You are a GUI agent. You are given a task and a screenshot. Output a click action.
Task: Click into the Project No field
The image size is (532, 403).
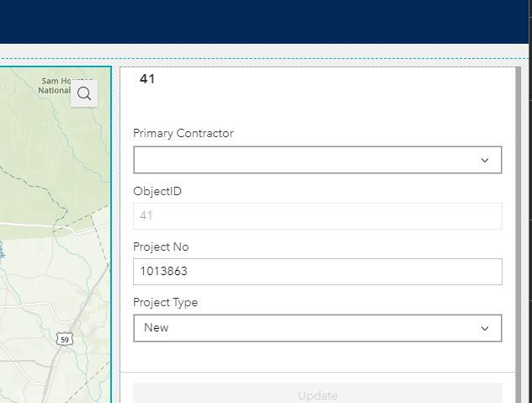(317, 272)
